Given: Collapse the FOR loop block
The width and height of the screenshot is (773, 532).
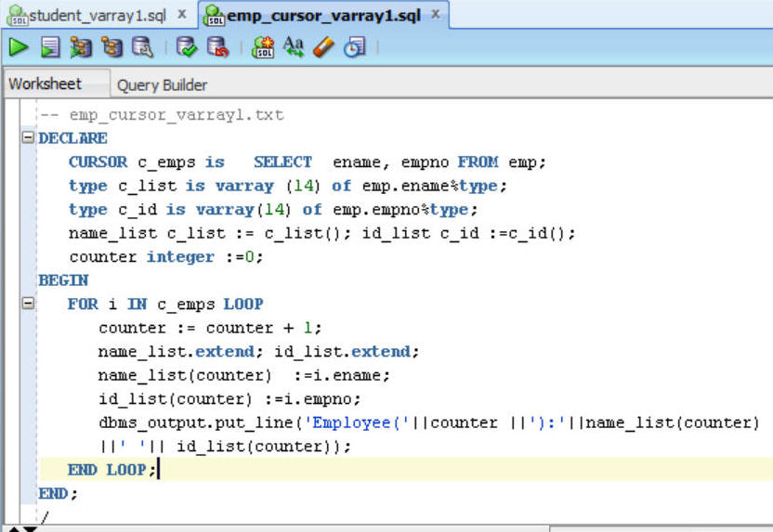Looking at the screenshot, I should [28, 303].
